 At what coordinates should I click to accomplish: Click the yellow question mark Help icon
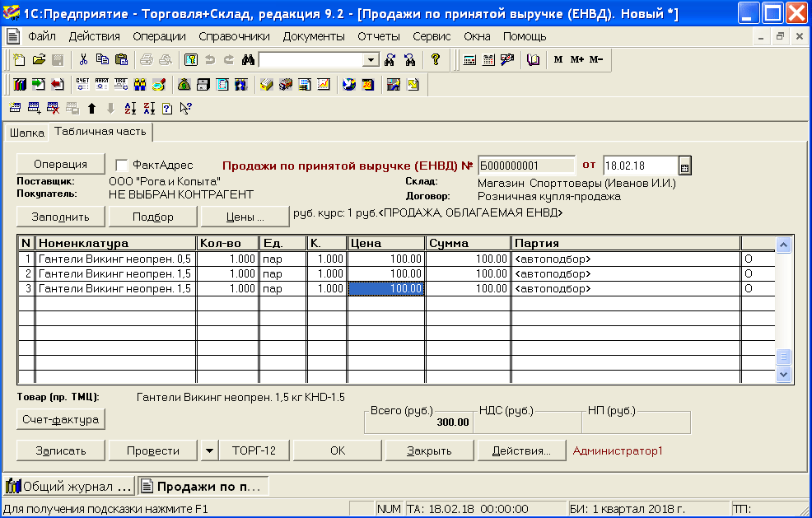pyautogui.click(x=436, y=59)
